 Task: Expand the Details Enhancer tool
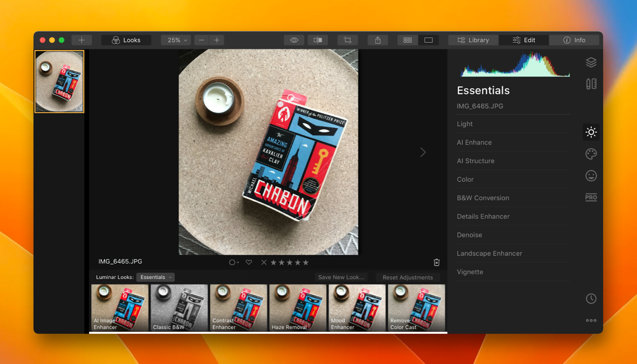(513, 216)
